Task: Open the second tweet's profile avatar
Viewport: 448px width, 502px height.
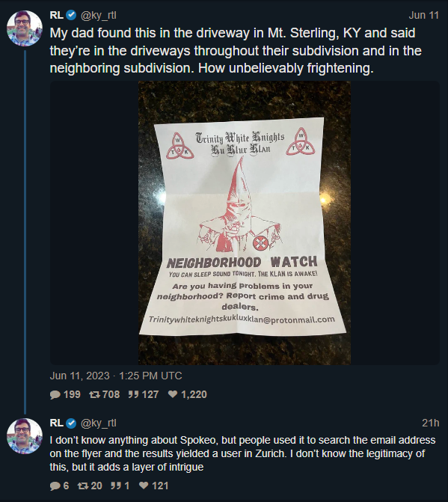Action: tap(25, 436)
